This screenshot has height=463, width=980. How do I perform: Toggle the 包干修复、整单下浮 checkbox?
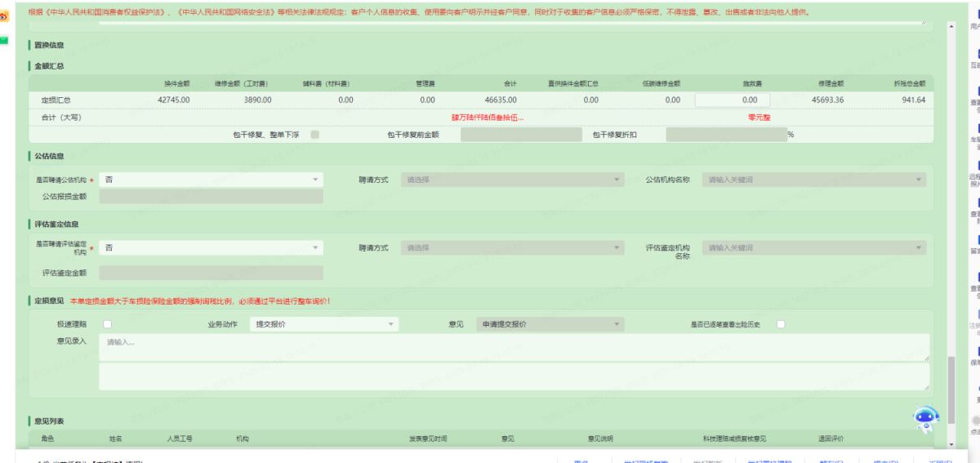(x=315, y=135)
